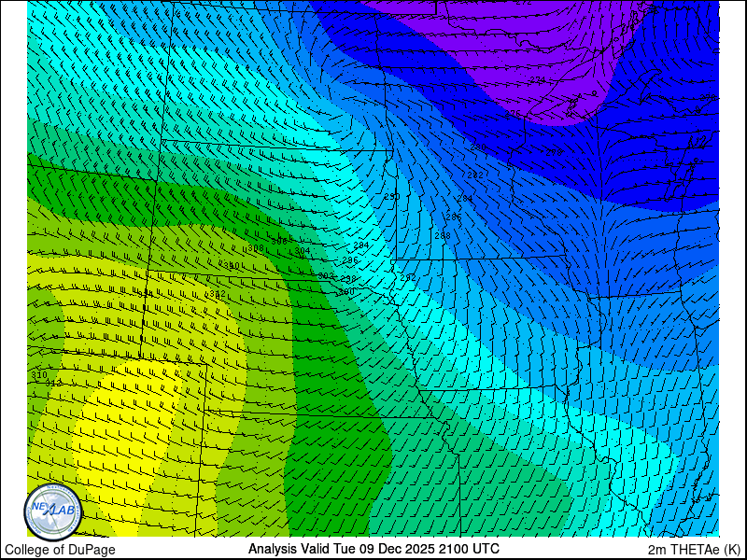Select the 298 contour label

coord(348,278)
